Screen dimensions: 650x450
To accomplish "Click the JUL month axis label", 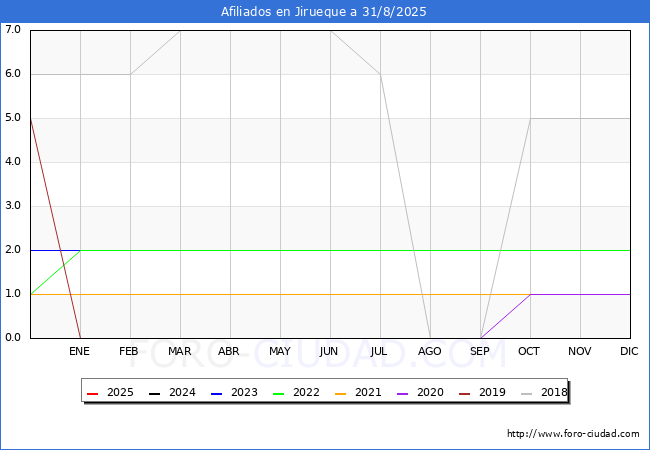I will tap(380, 352).
